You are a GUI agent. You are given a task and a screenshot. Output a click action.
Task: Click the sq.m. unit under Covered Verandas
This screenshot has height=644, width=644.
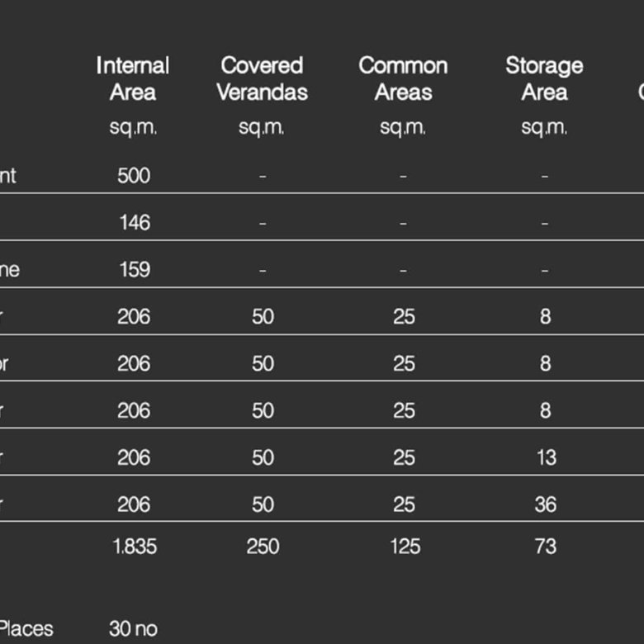[x=262, y=127]
